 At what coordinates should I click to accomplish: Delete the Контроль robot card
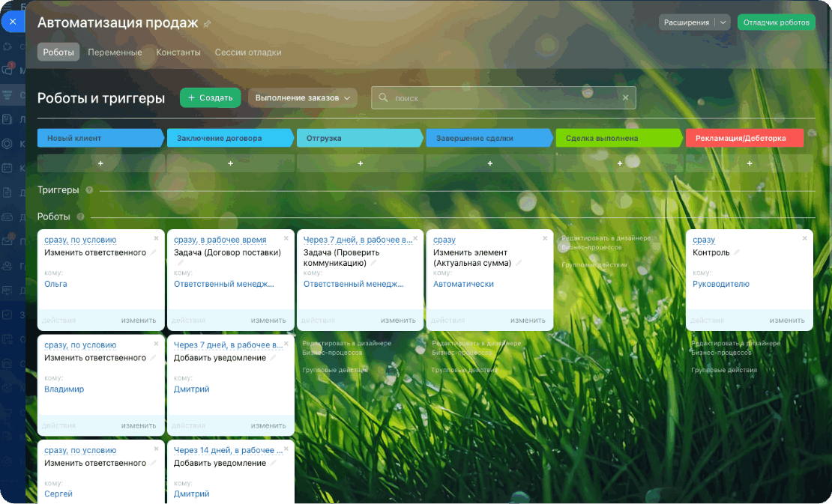point(804,238)
